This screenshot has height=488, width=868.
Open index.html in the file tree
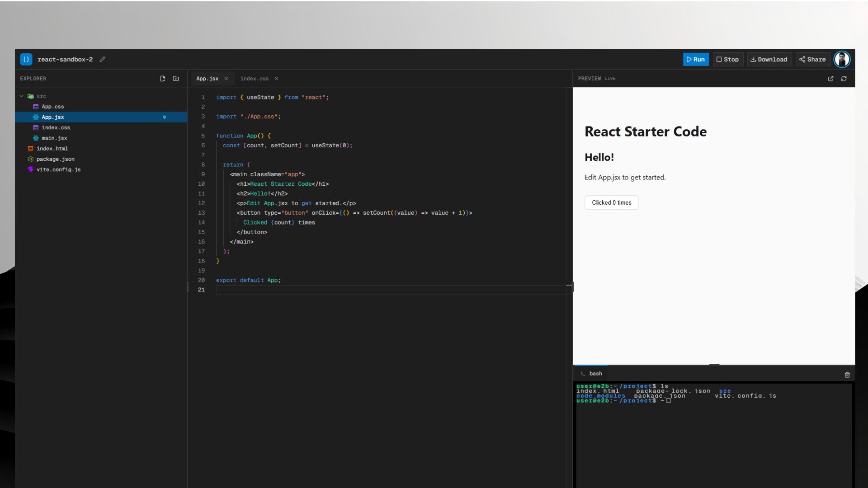52,149
